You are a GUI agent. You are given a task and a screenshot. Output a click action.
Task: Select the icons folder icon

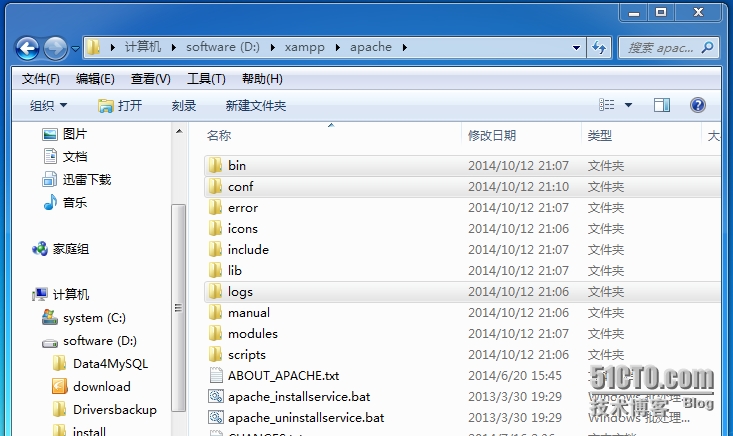pyautogui.click(x=215, y=229)
